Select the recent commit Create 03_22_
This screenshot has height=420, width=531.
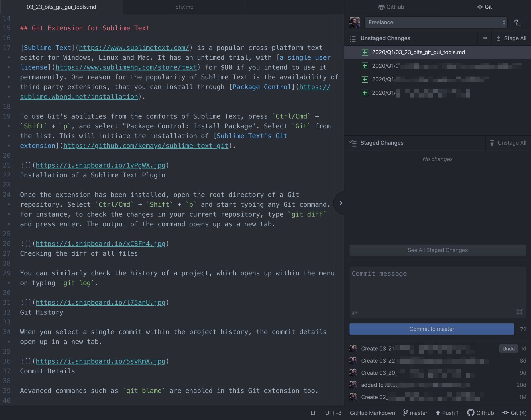coord(438,361)
